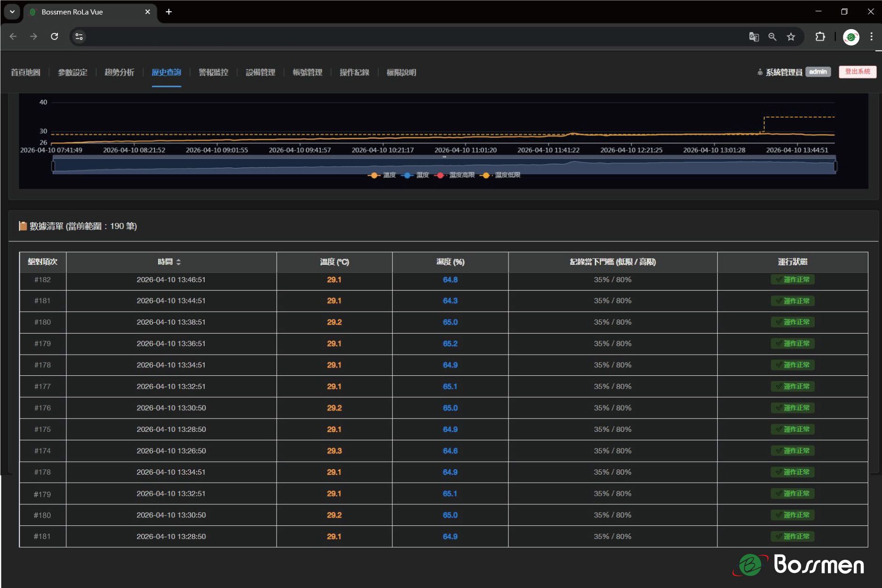
Task: Open the Chrome three-dot menu
Action: coord(871,37)
